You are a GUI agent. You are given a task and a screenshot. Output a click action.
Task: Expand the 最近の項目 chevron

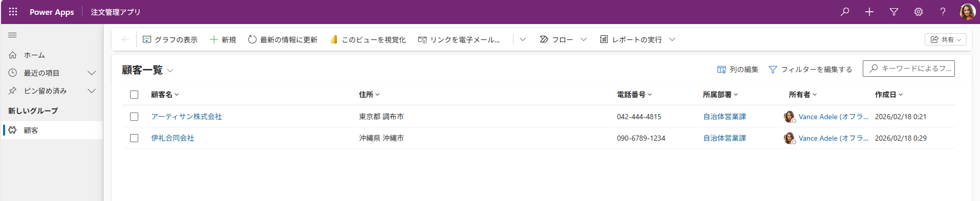pos(92,73)
